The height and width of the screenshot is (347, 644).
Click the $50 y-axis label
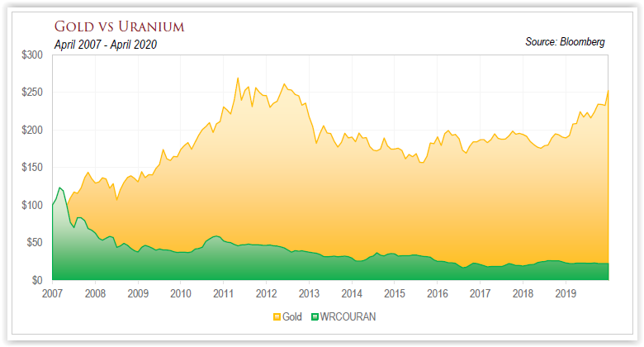[36, 243]
